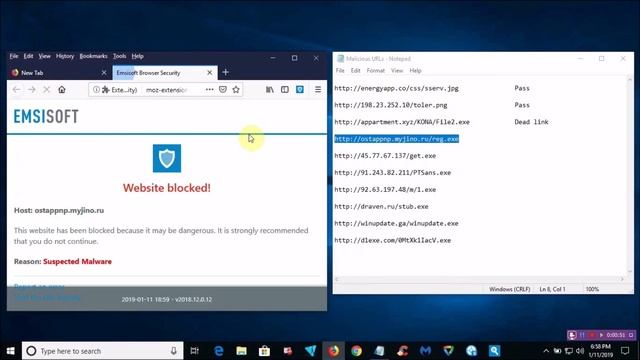
Task: Open Firefox Edit menu
Action: [28, 56]
